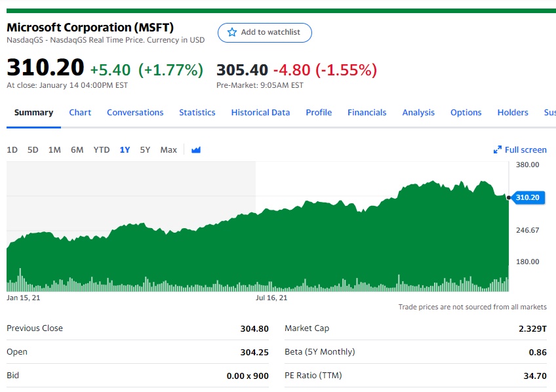Viewport: 556px width, 392px height.
Task: Click the +5.40 (+1.77%) change value
Action: (147, 70)
